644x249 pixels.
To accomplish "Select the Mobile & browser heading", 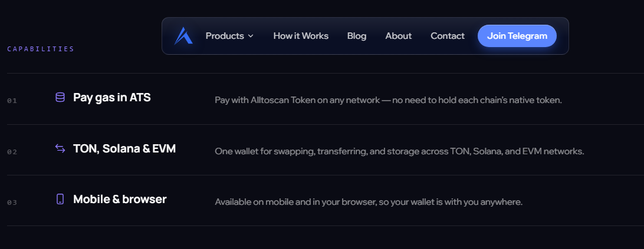I will pos(120,200).
